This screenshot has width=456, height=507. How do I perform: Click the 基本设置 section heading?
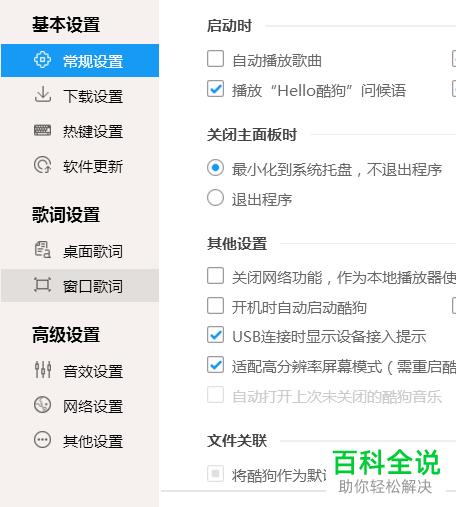pyautogui.click(x=66, y=25)
